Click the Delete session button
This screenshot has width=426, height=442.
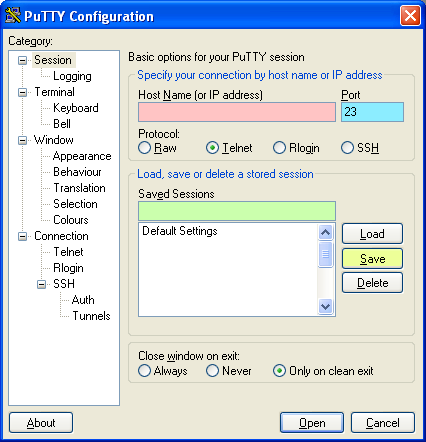(x=372, y=283)
